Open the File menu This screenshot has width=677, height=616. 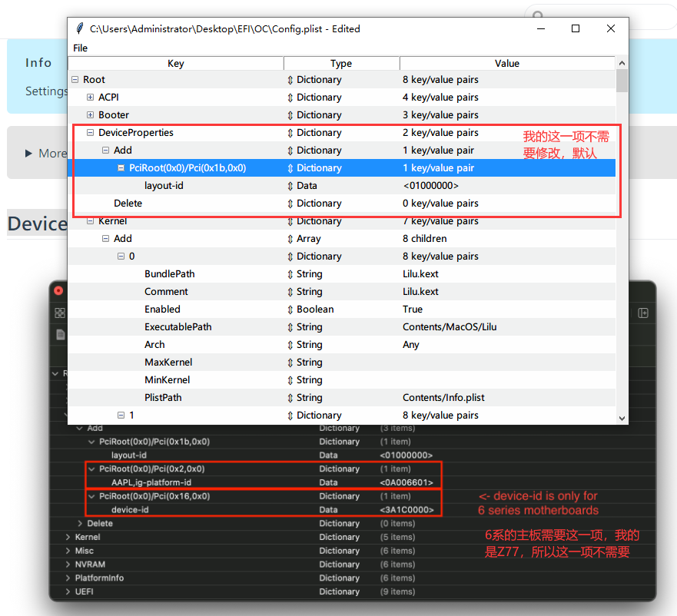[81, 48]
